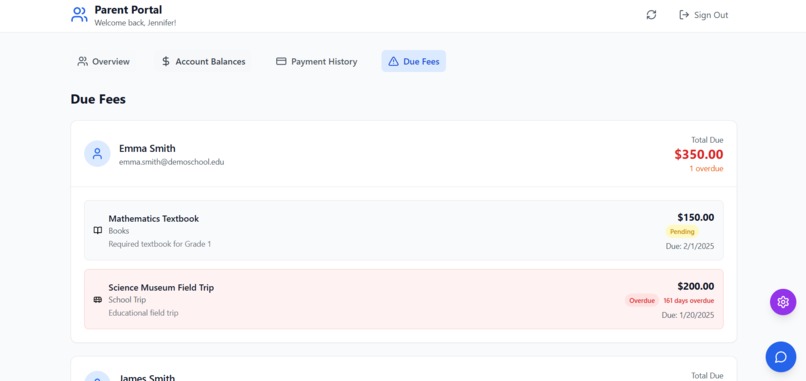Click the Emma Smith student name
Image resolution: width=806 pixels, height=381 pixels.
[x=147, y=148]
